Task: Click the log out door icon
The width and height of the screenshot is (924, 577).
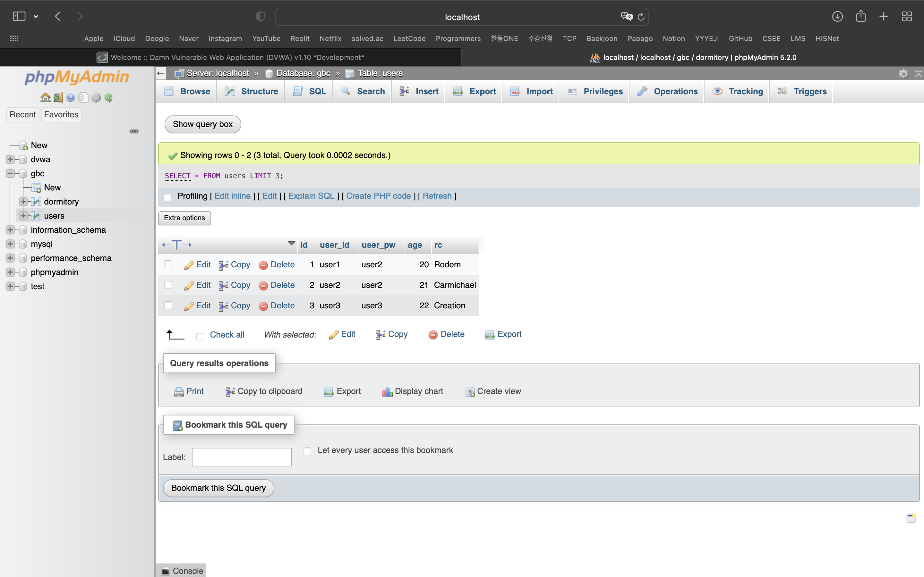Action: [58, 98]
